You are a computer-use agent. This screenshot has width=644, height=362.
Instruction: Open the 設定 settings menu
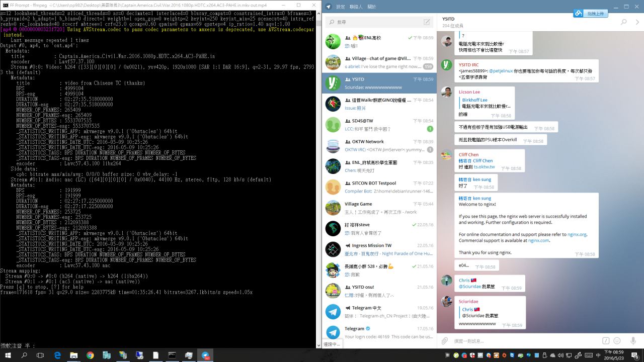click(x=341, y=7)
